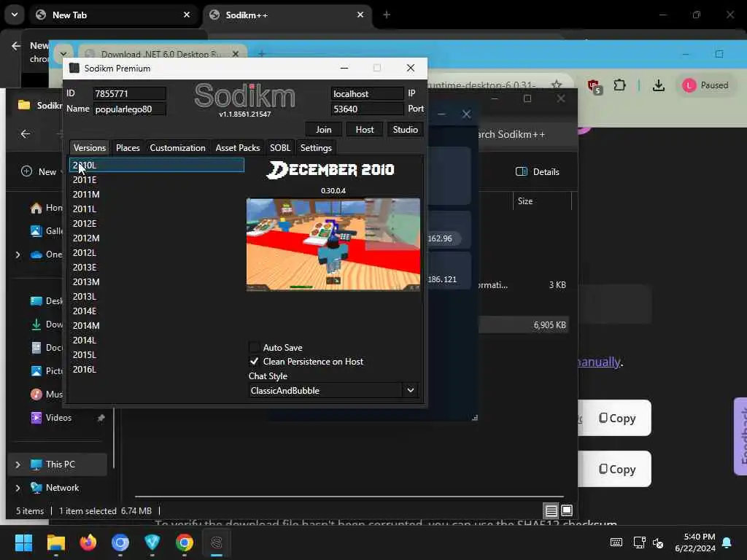The width and height of the screenshot is (747, 560).
Task: Uncheck Clean Persistence on Host
Action: [x=255, y=361]
